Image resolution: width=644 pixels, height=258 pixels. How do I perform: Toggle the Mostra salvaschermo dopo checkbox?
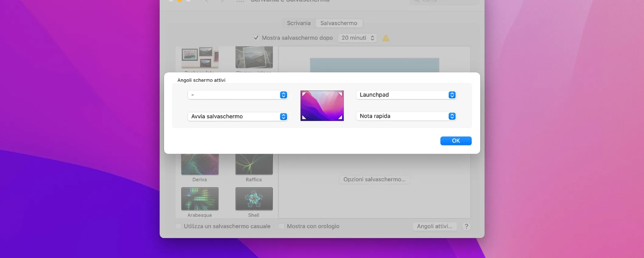(256, 38)
